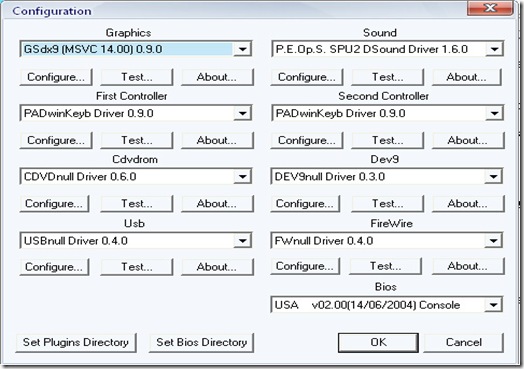
Task: Open the Dev9 plugin dropdown
Action: click(494, 176)
